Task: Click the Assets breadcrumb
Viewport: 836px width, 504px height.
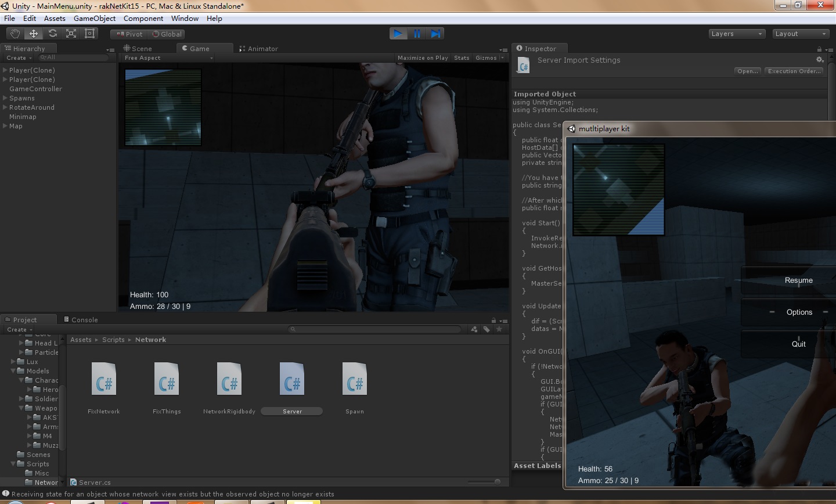Action: pos(81,340)
